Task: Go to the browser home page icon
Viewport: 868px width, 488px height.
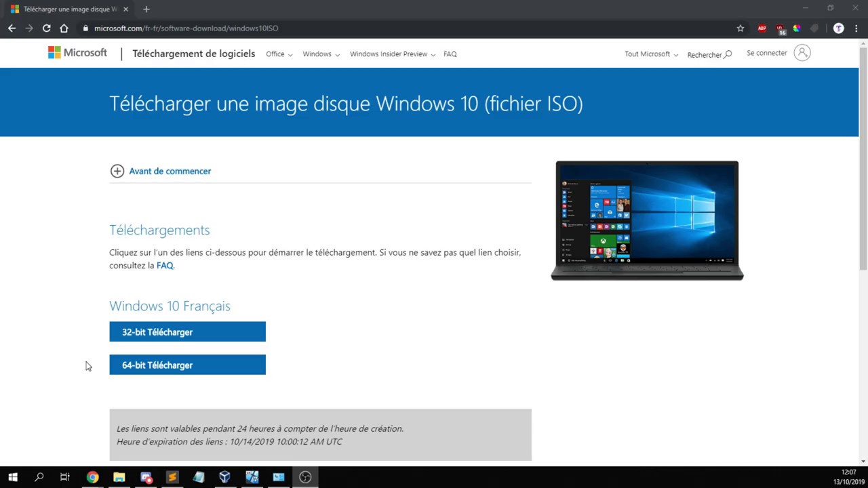Action: [x=64, y=28]
